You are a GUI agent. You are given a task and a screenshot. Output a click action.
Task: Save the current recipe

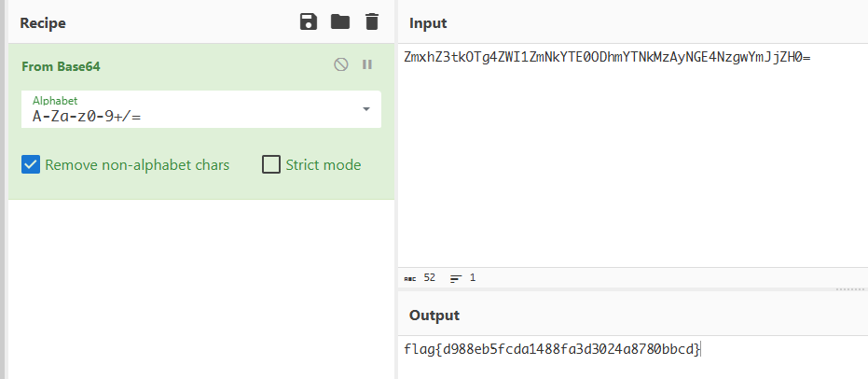click(309, 22)
